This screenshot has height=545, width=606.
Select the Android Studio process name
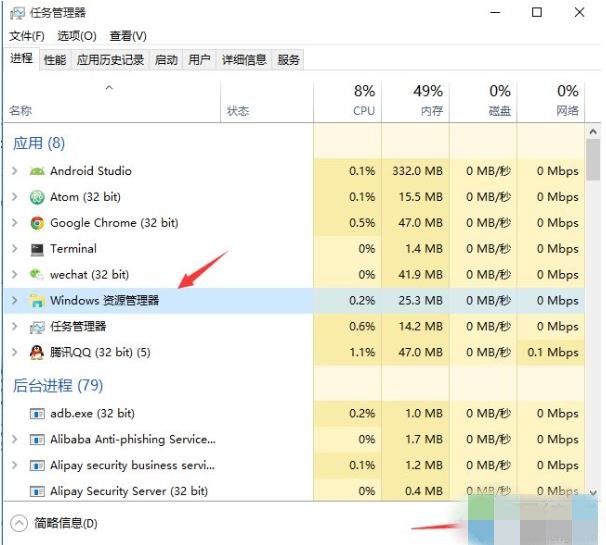[91, 171]
